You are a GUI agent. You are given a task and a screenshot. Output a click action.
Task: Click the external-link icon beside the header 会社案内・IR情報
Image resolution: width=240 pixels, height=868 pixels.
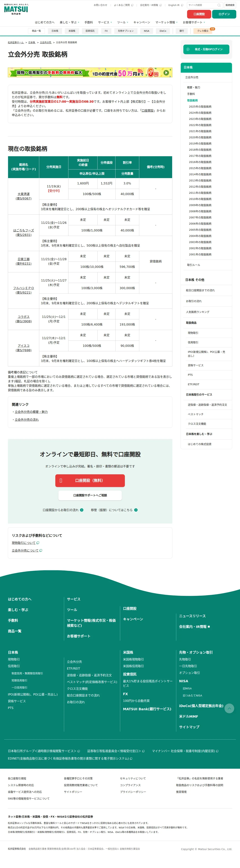click(161, 5)
